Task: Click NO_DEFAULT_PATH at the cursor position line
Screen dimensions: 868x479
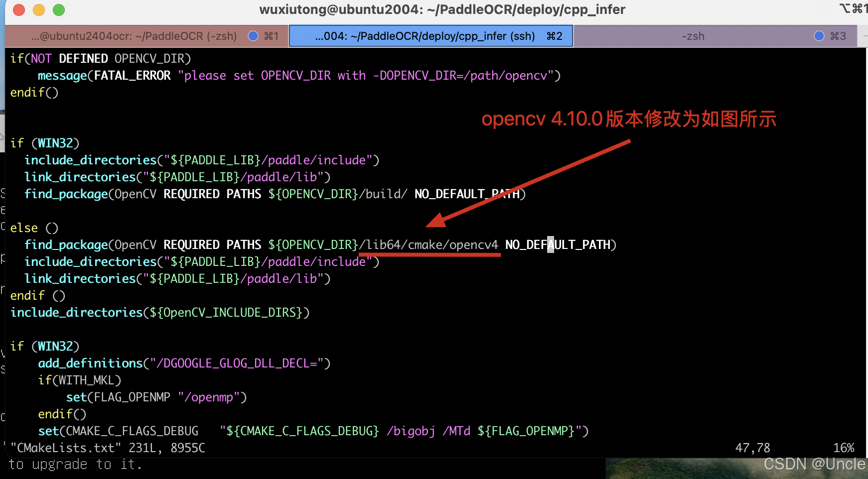Action: coord(558,245)
